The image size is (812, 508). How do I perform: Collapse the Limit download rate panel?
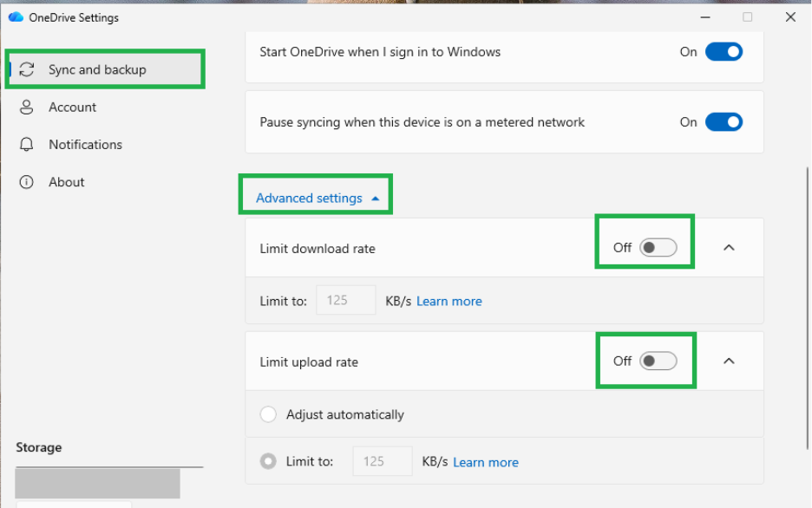tap(729, 248)
